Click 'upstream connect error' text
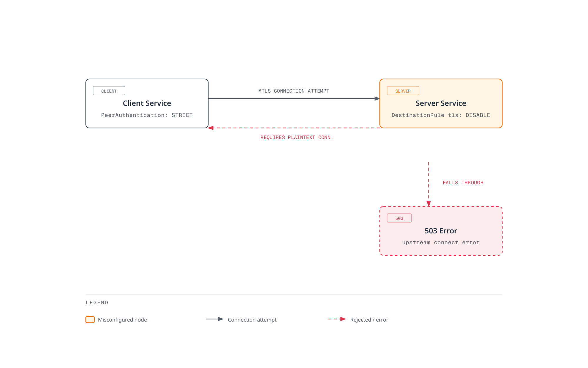Viewport: 588px width, 368px height. click(x=441, y=242)
